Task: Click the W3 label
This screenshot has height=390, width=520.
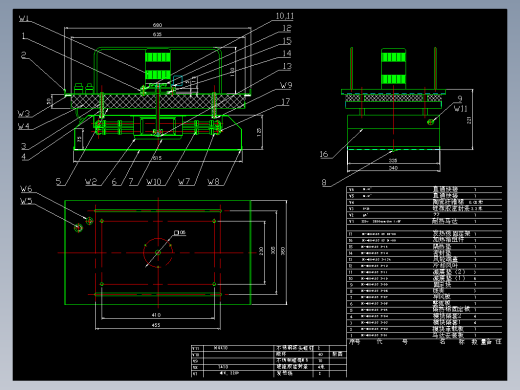Action: click(x=24, y=114)
